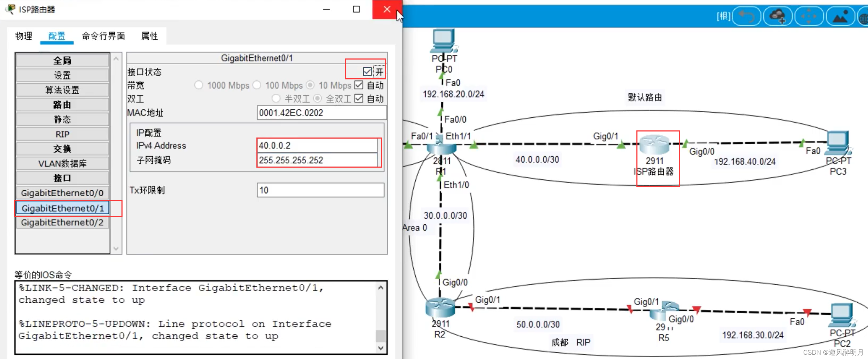This screenshot has width=868, height=359.
Task: Open the 配置 tab
Action: coord(57,36)
